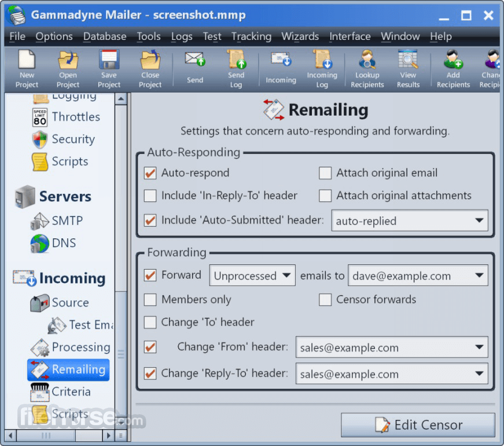Open the Test menu
The image size is (504, 446).
(x=212, y=36)
